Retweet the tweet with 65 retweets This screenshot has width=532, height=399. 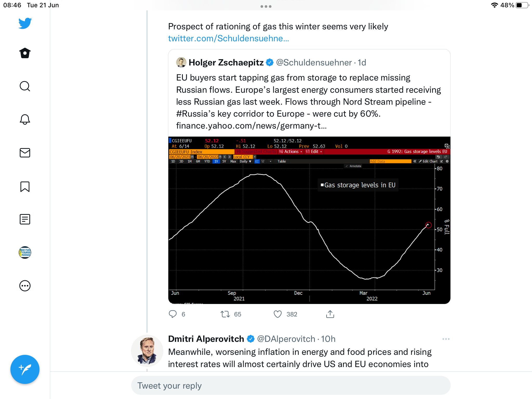(225, 314)
